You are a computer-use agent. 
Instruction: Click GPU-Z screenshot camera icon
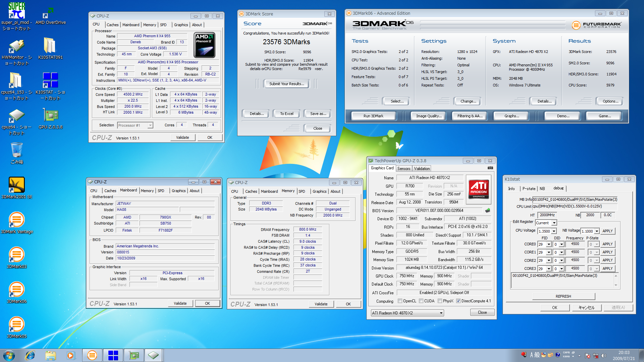(x=490, y=168)
